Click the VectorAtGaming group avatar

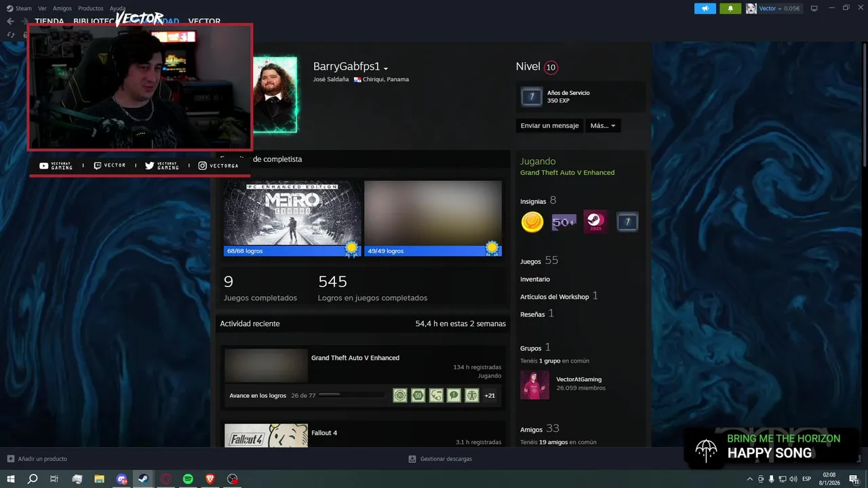[x=534, y=385]
